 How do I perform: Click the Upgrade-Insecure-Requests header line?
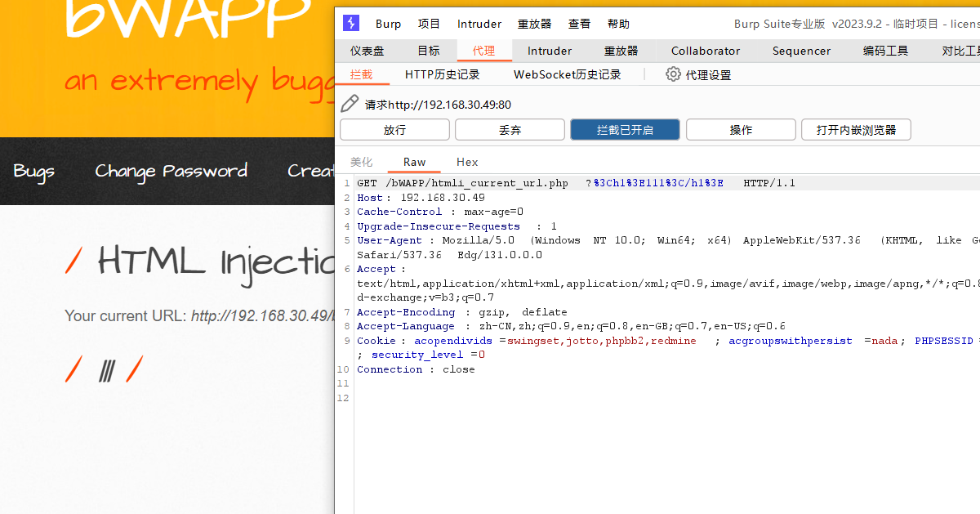click(457, 226)
